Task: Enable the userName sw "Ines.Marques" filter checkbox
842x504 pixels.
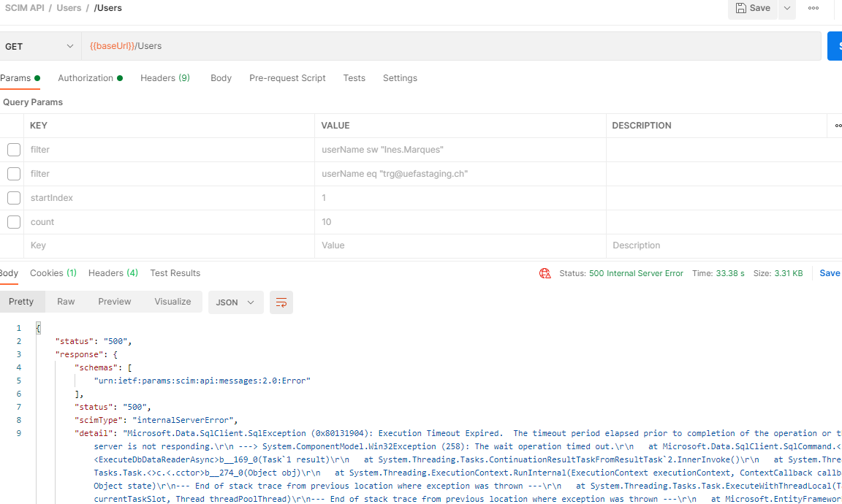Action: tap(12, 149)
